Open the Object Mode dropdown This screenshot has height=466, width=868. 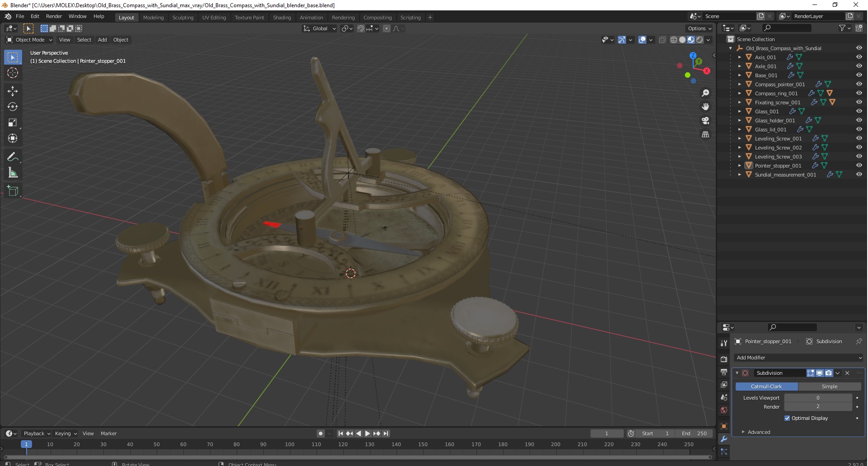click(29, 40)
